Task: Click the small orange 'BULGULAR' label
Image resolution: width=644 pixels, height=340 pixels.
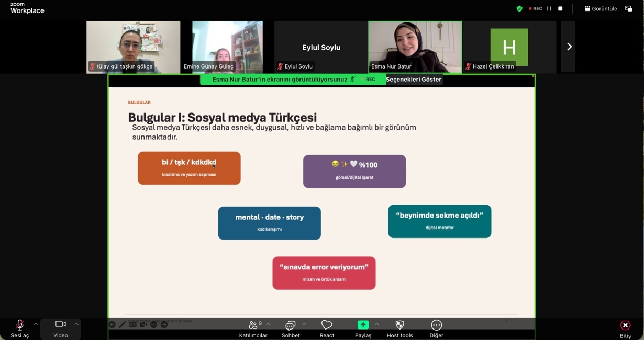Action: (x=139, y=103)
